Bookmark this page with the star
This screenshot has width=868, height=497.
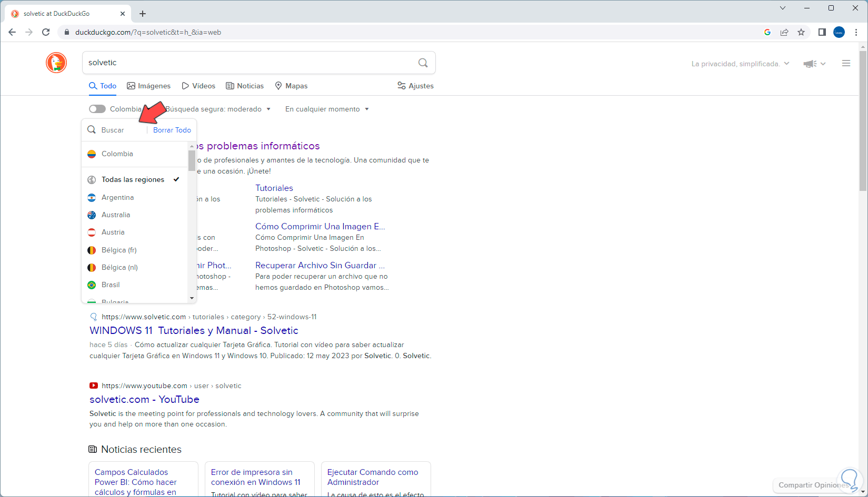click(801, 32)
